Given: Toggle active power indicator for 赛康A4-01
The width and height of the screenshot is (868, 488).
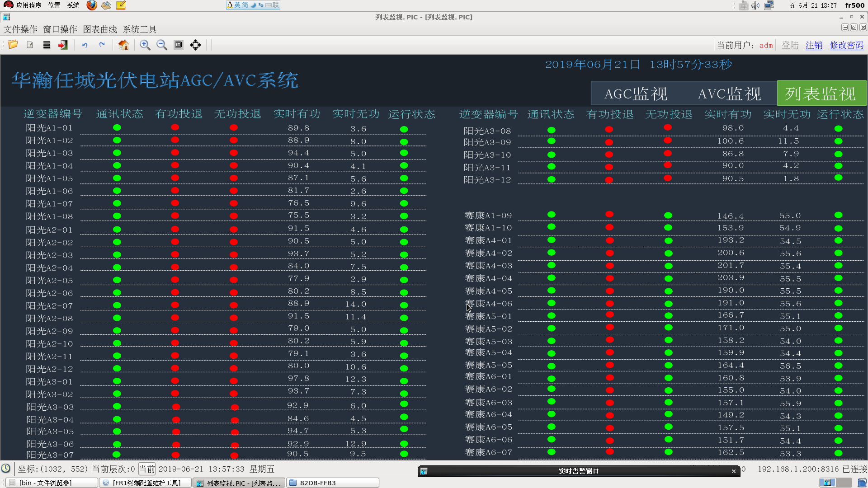Looking at the screenshot, I should [609, 240].
